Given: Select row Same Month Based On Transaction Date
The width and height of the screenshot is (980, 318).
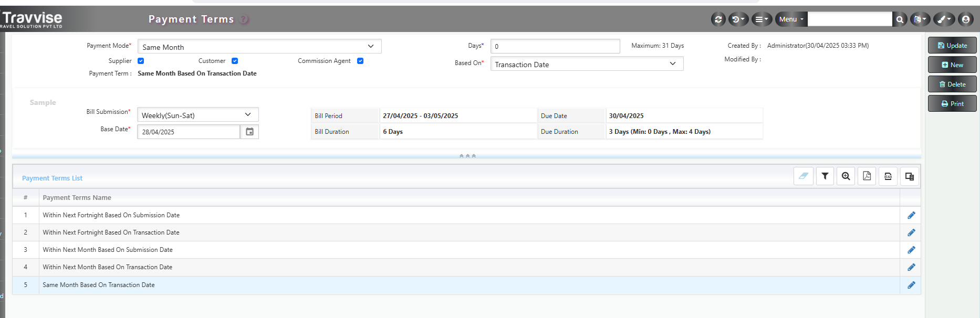Looking at the screenshot, I should (x=466, y=285).
